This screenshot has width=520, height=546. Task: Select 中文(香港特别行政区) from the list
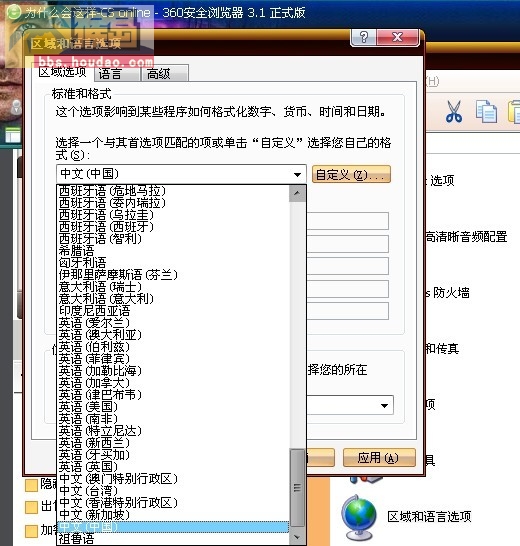coord(173,502)
